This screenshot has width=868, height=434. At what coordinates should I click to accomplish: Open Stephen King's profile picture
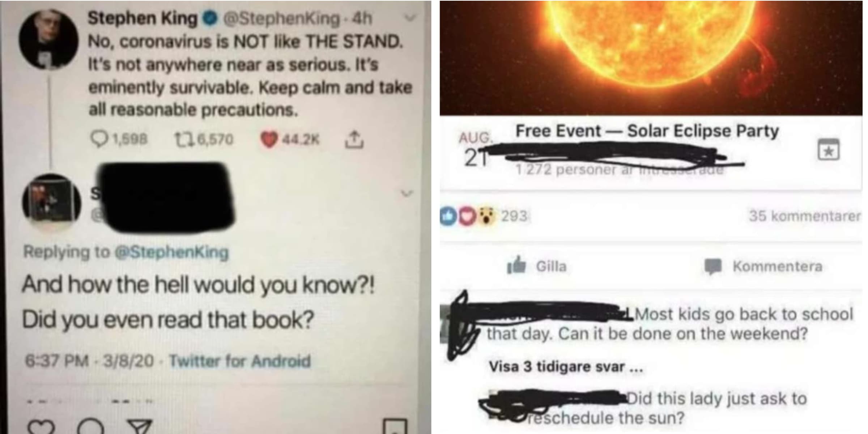pyautogui.click(x=48, y=39)
